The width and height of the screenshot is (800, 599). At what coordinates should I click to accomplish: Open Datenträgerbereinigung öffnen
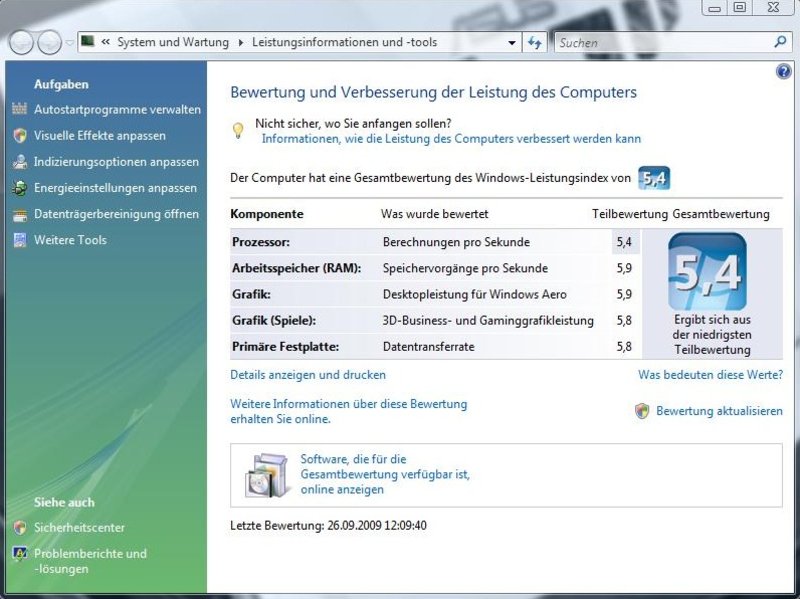[116, 214]
